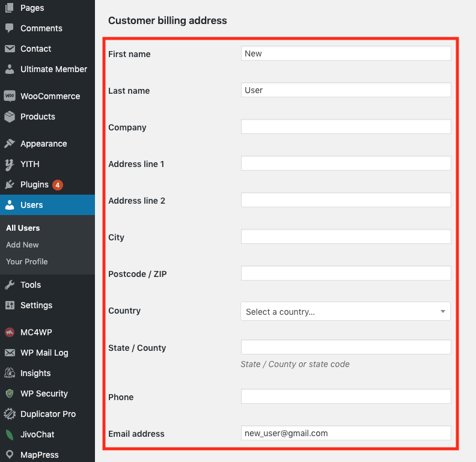This screenshot has width=476, height=462.
Task: Click the YITH sidebar icon
Action: tap(9, 164)
